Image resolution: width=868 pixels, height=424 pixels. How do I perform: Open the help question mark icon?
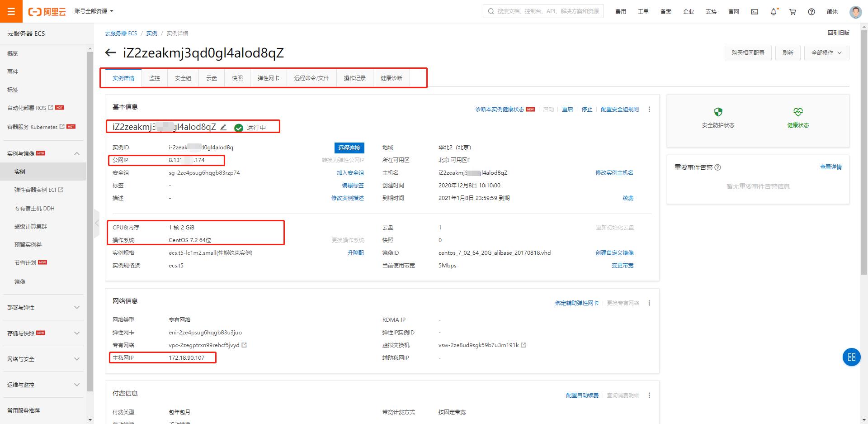click(x=811, y=12)
